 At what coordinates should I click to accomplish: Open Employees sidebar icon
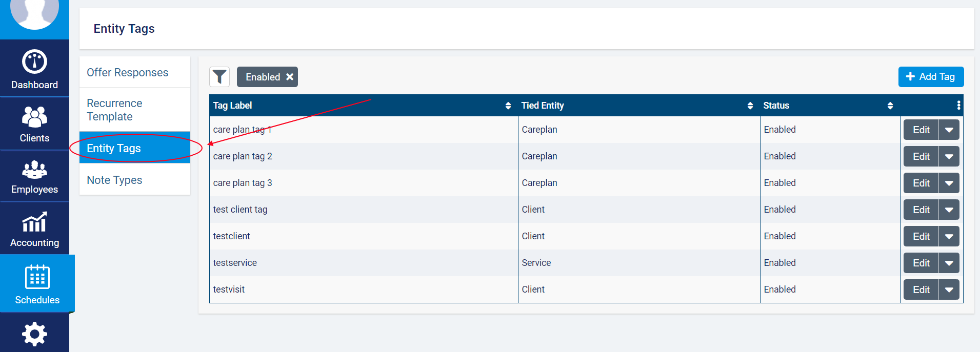34,170
